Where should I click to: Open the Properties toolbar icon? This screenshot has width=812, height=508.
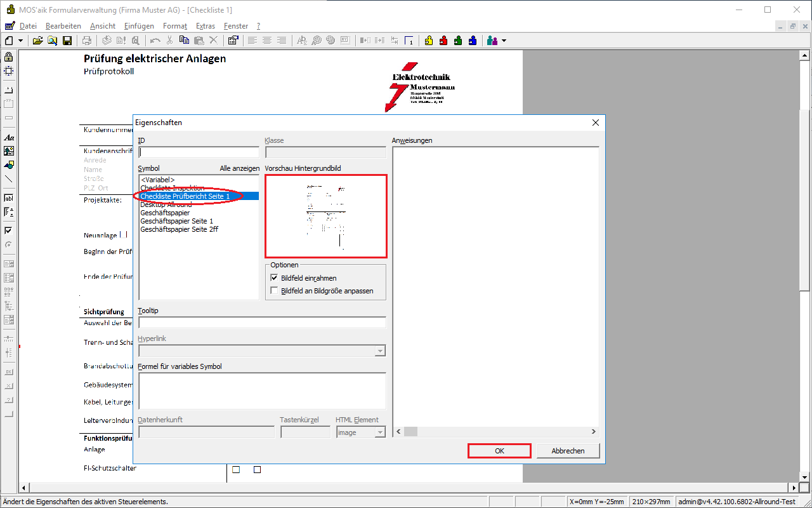[233, 41]
